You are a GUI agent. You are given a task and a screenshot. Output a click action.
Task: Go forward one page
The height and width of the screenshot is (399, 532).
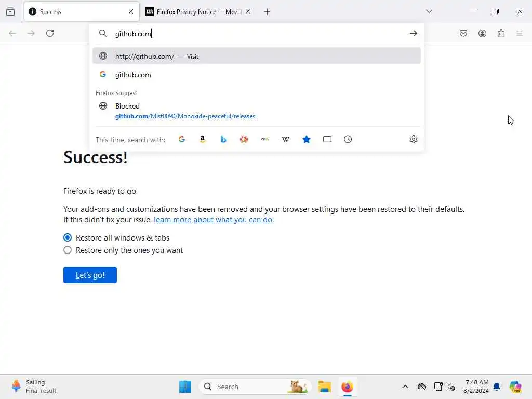(31, 33)
